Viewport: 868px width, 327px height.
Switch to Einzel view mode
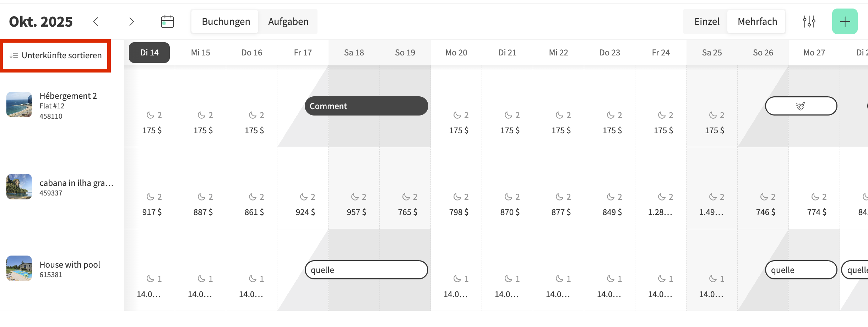click(707, 22)
